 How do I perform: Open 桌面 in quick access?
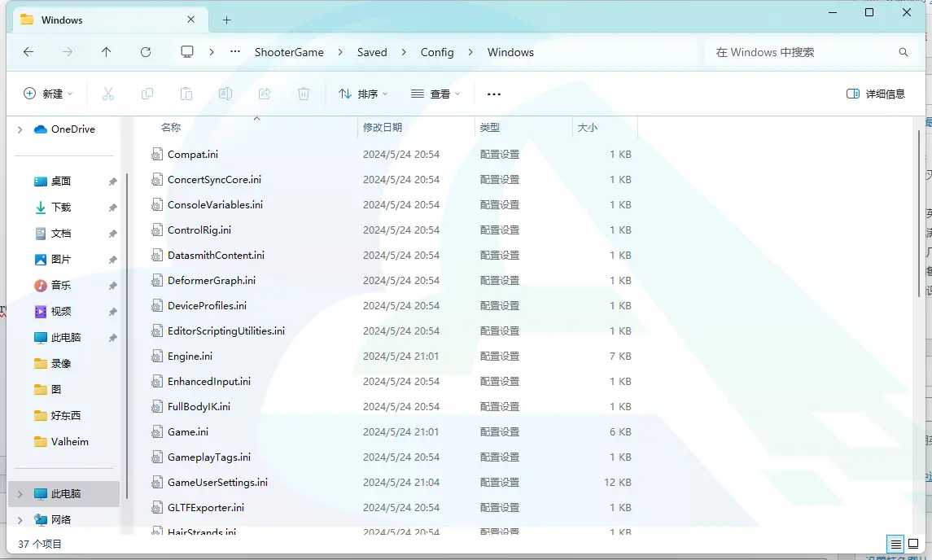61,182
